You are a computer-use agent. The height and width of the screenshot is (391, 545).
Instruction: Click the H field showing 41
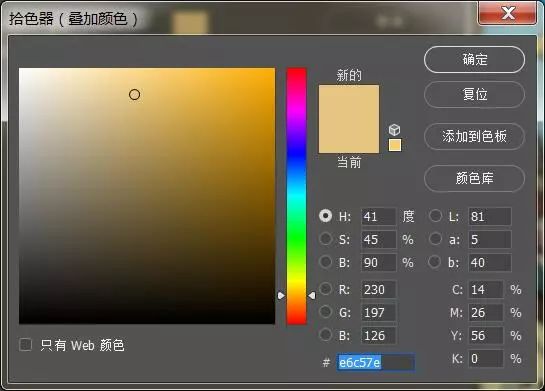click(378, 217)
